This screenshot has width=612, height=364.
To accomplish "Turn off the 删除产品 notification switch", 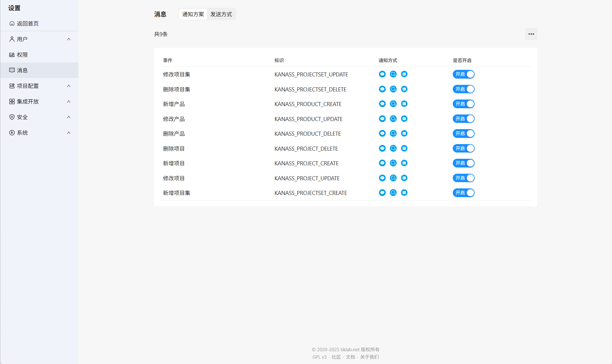I will click(464, 133).
